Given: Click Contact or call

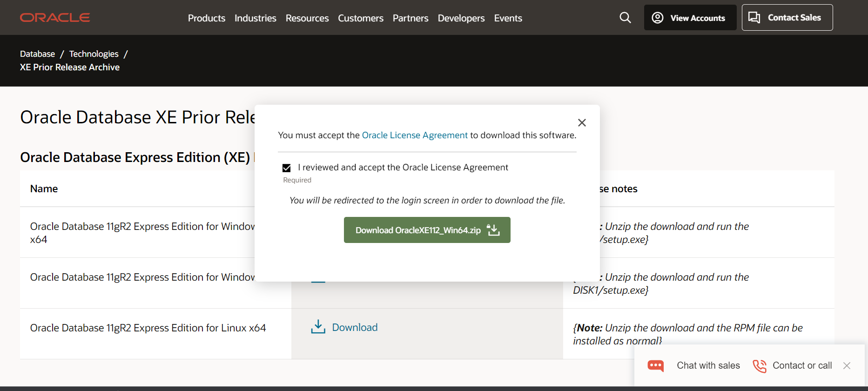Looking at the screenshot, I should tap(802, 366).
